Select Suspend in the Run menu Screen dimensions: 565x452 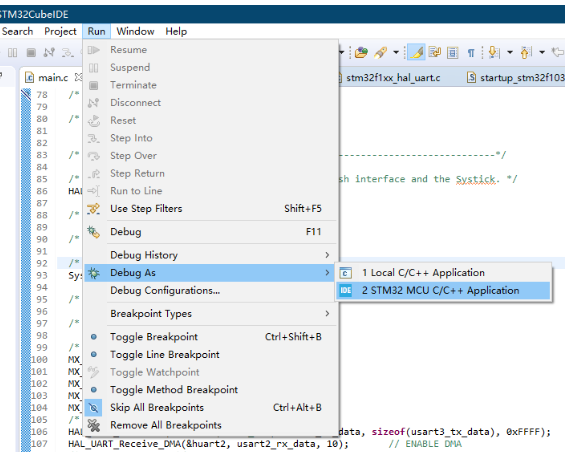point(210,67)
